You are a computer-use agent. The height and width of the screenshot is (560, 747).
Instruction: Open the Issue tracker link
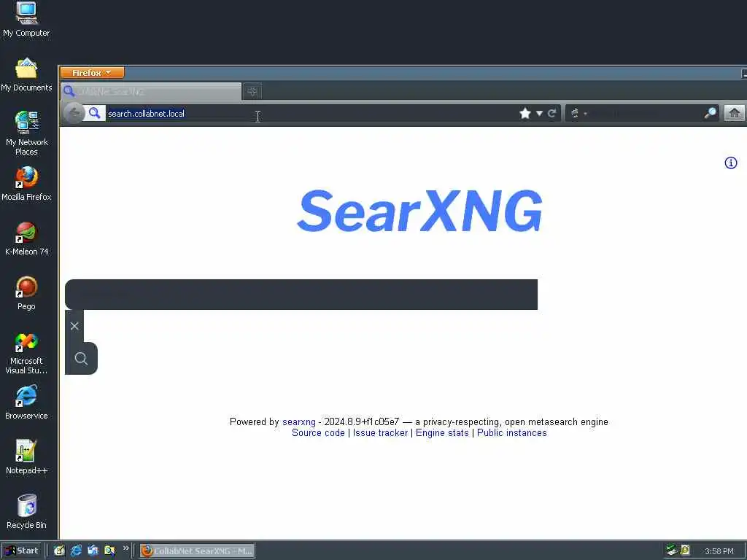click(x=380, y=433)
